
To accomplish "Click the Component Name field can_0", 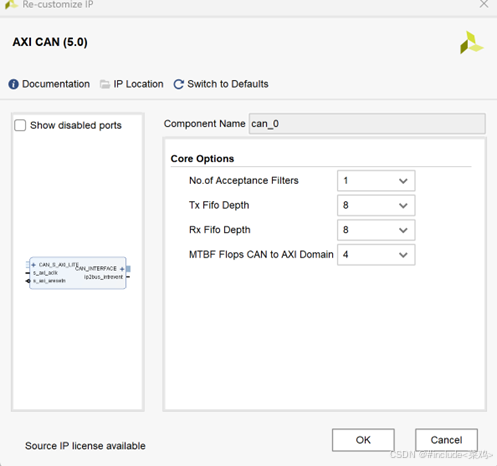I will (x=367, y=124).
